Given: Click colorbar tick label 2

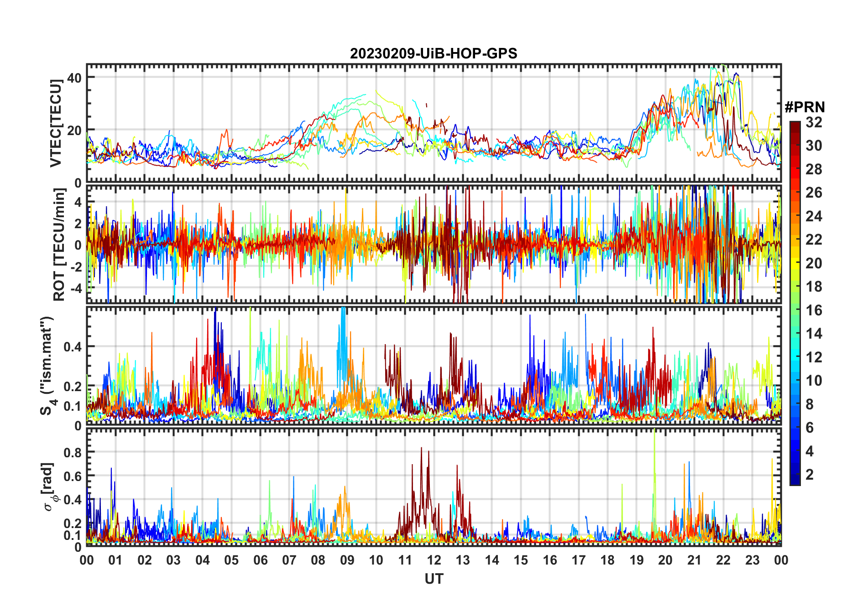Looking at the screenshot, I should 810,475.
